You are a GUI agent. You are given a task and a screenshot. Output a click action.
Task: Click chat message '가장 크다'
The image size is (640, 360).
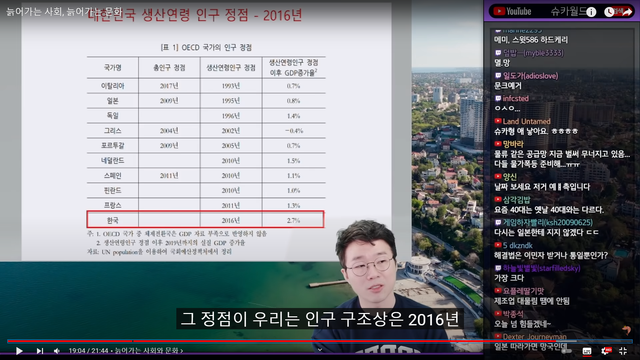(x=509, y=278)
